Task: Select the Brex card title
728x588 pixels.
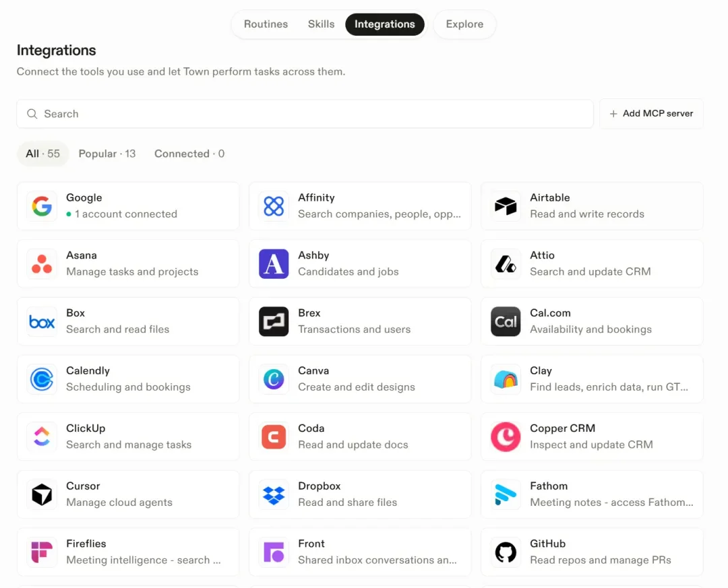Action: coord(309,313)
